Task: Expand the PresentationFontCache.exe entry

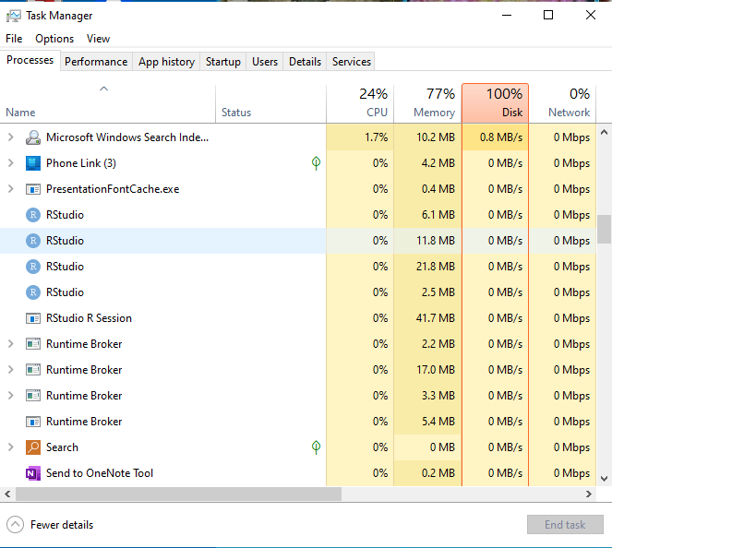Action: tap(10, 189)
